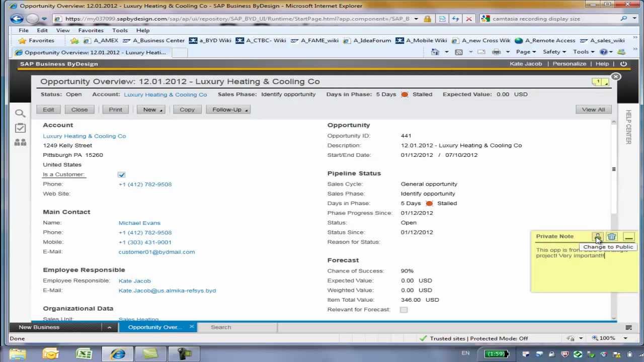Open the Help menu in menu bar
This screenshot has width=644, height=362.
pyautogui.click(x=143, y=30)
